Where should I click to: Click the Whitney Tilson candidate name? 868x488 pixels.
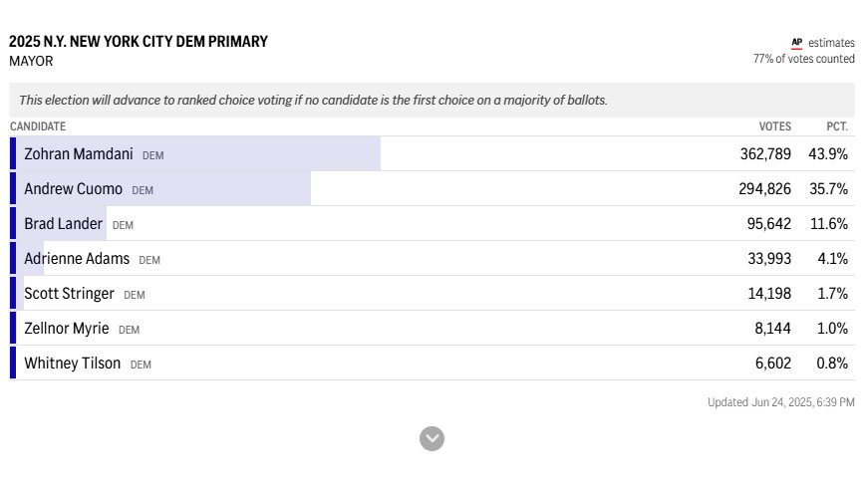(x=72, y=364)
